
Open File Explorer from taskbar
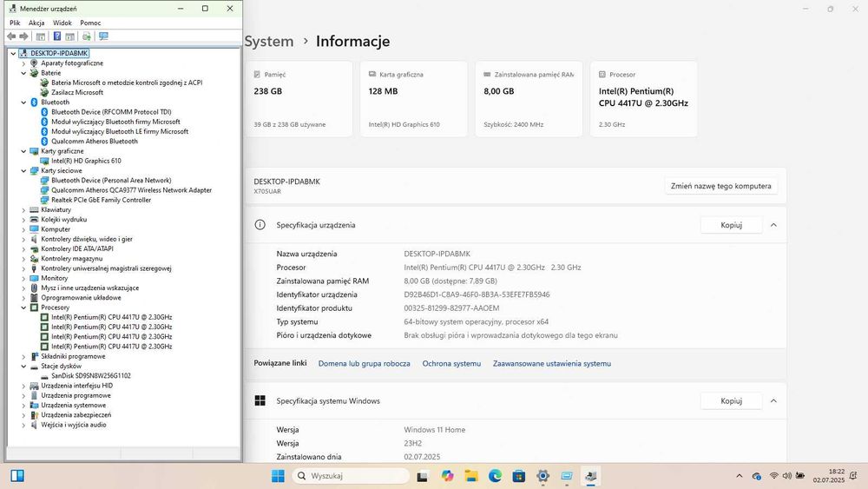pyautogui.click(x=471, y=476)
